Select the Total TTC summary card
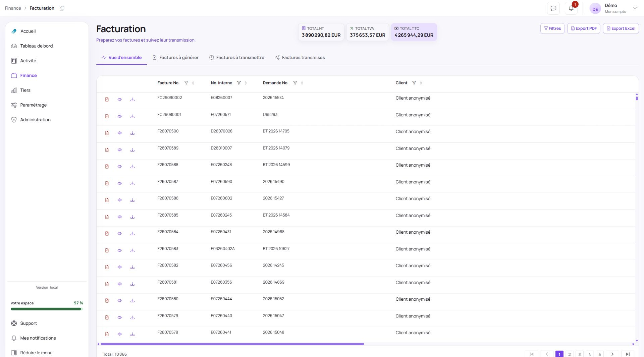Image resolution: width=644 pixels, height=357 pixels. click(414, 32)
